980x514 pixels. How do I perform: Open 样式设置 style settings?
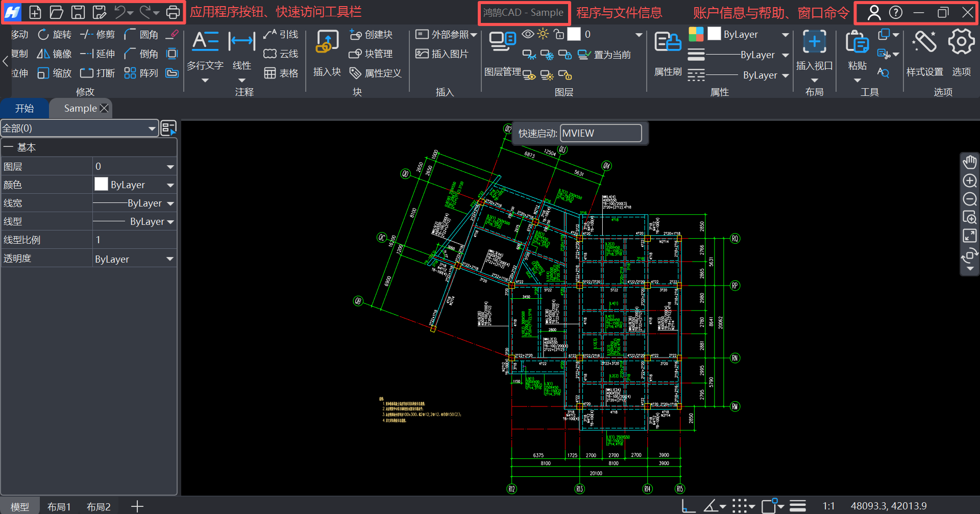pos(924,51)
